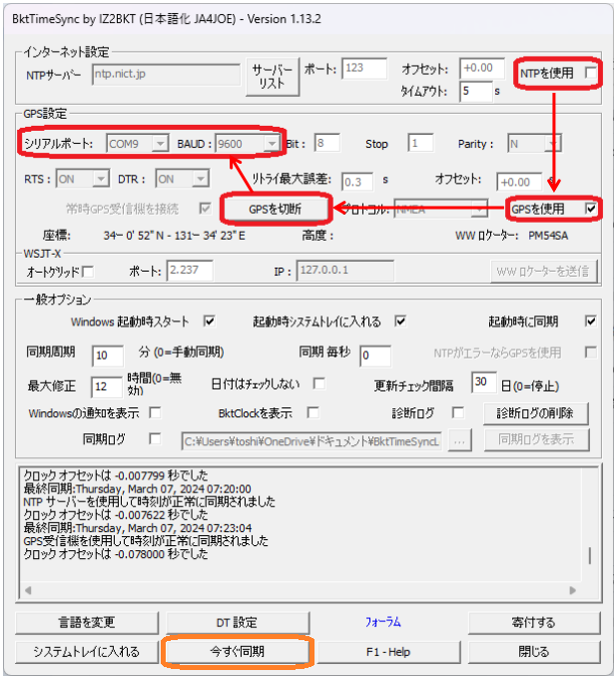Click log scrollbar left arrow
616x679 pixels.
[x=28, y=590]
